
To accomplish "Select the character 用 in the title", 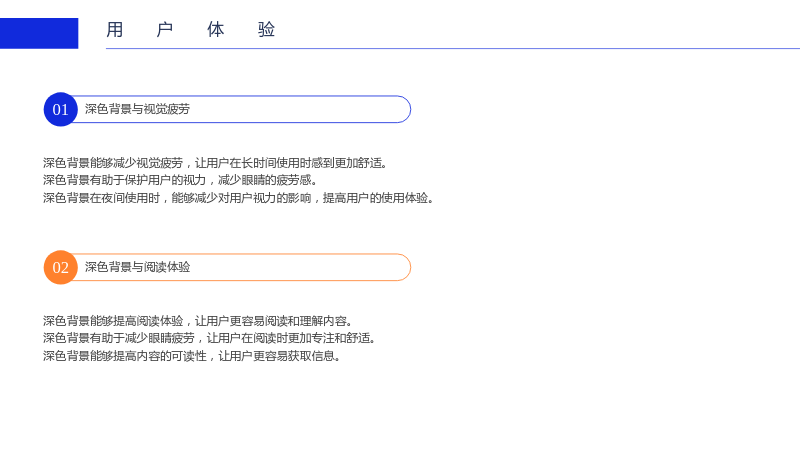I will pos(115,30).
